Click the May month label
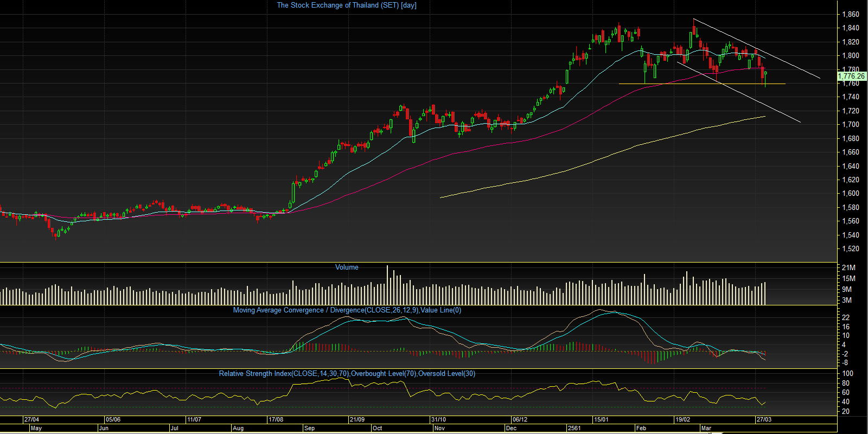This screenshot has height=434, width=868. pyautogui.click(x=36, y=429)
